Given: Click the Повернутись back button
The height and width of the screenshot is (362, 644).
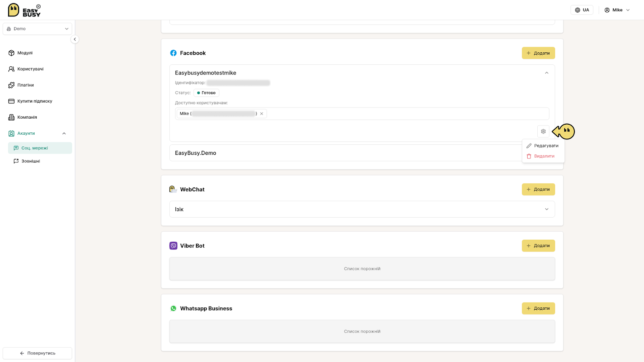Looking at the screenshot, I should (37, 353).
